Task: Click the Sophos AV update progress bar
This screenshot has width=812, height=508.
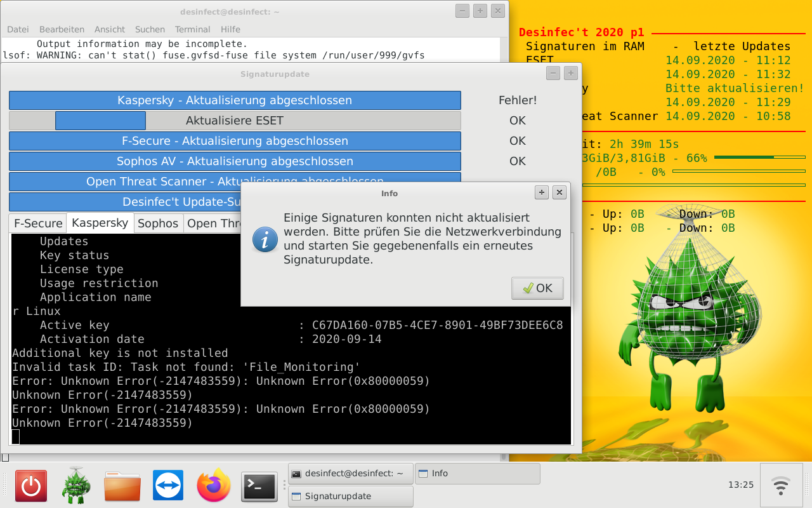Action: (x=235, y=161)
